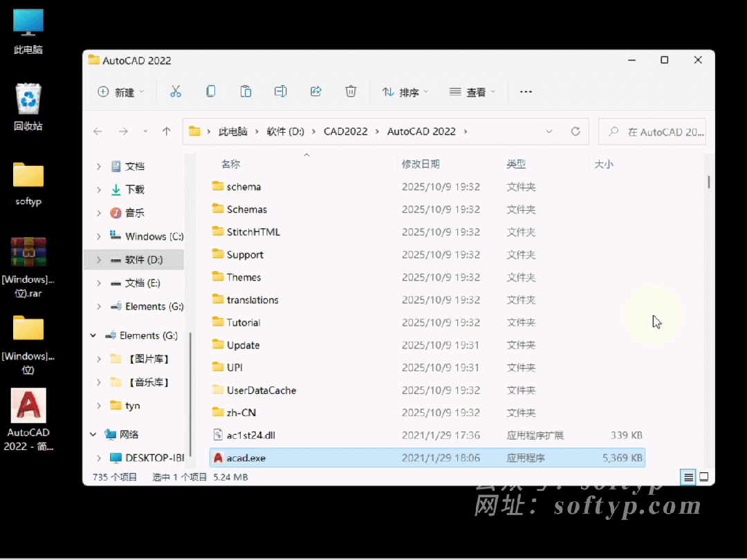Go up one folder level arrow
Image resolution: width=747 pixels, height=560 pixels.
point(166,131)
